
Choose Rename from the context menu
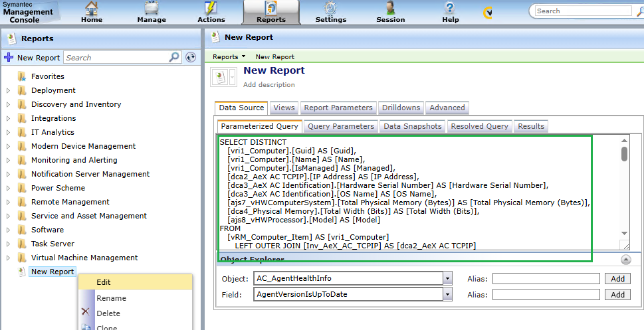(x=135, y=298)
